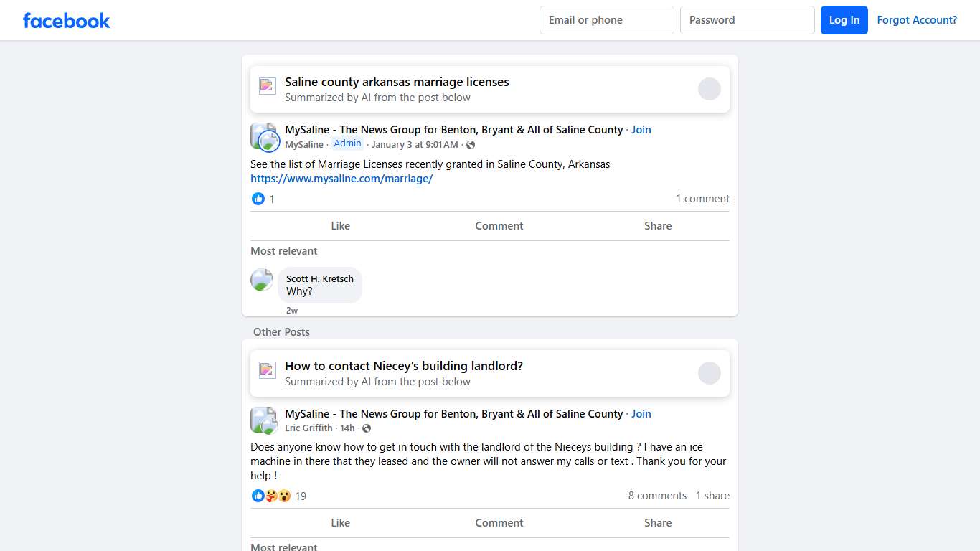View the 8 comments on landlord post

tap(657, 496)
